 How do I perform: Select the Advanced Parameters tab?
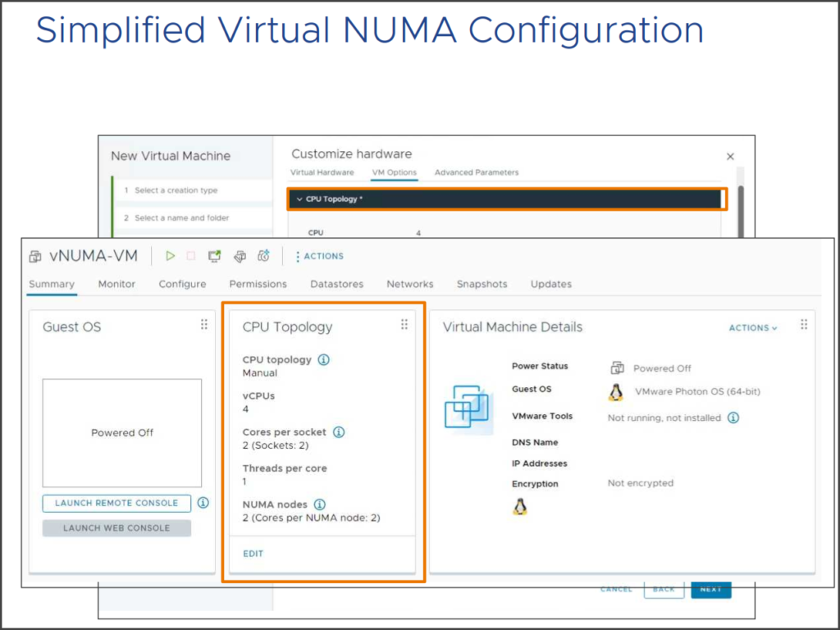[x=476, y=172]
